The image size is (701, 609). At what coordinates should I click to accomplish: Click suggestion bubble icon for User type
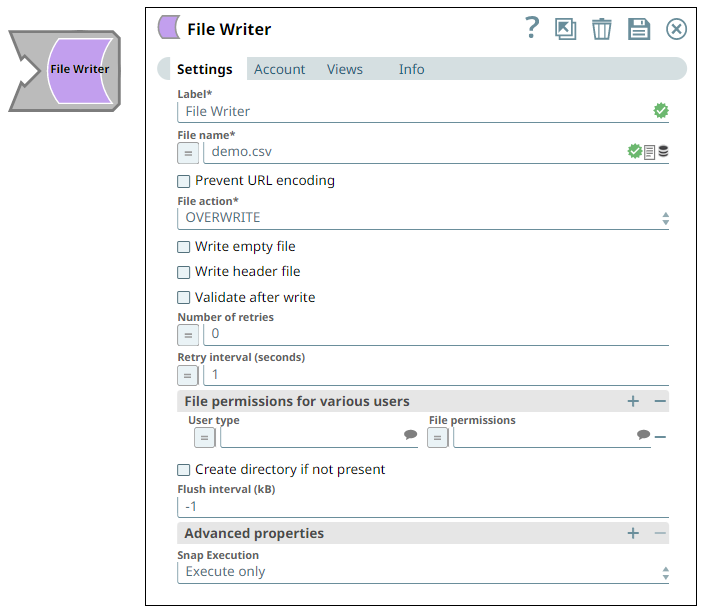point(410,435)
